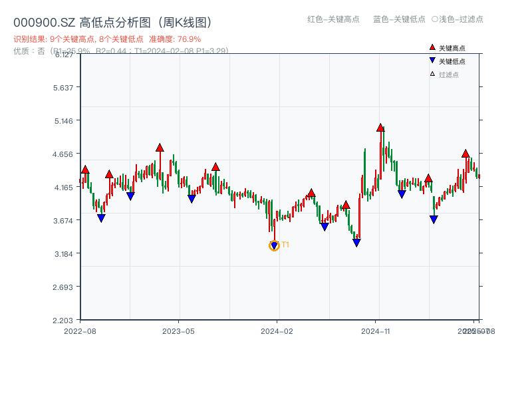
Task: Click the 蓝色-关键低点 header label
Action: coord(399,19)
